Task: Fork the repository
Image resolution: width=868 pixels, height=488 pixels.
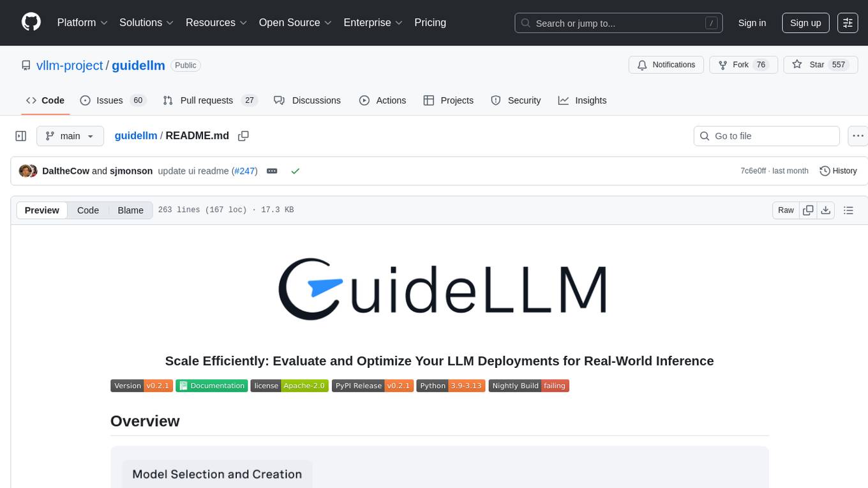Action: tap(743, 65)
